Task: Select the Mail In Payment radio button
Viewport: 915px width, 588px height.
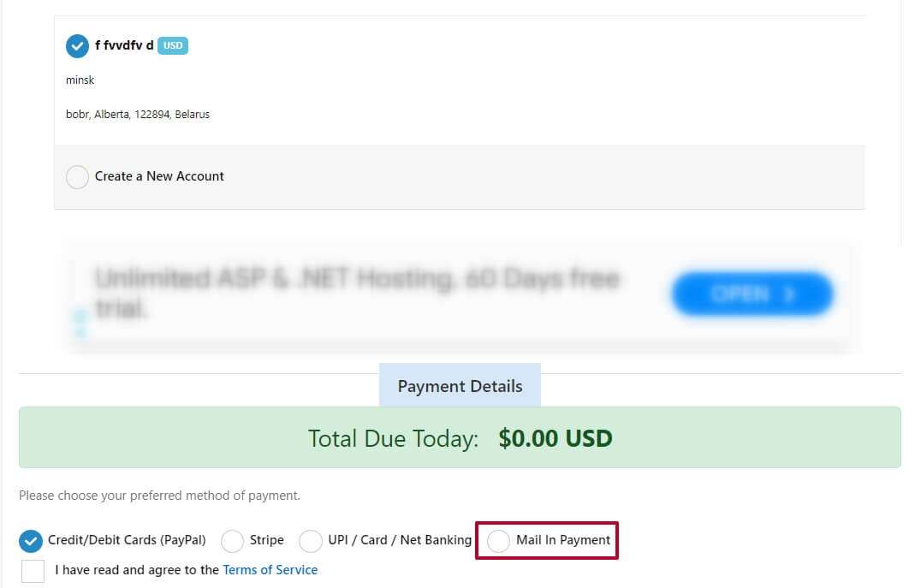Action: [x=498, y=541]
